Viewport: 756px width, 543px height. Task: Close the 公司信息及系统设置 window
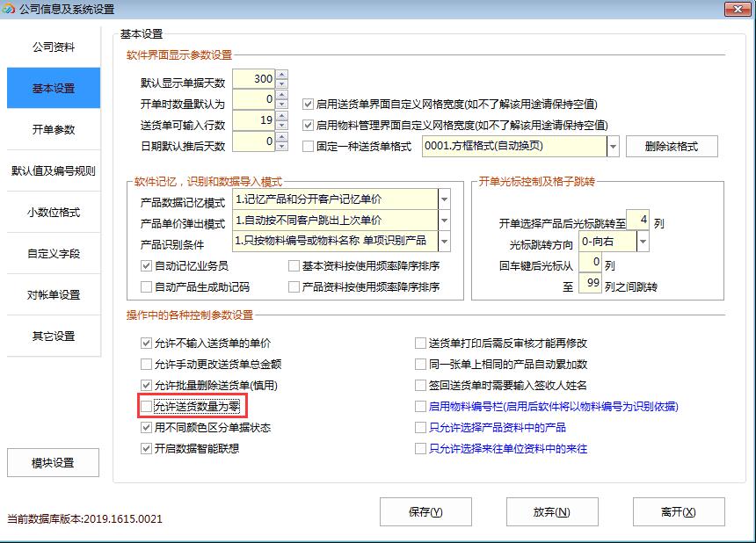pos(738,9)
